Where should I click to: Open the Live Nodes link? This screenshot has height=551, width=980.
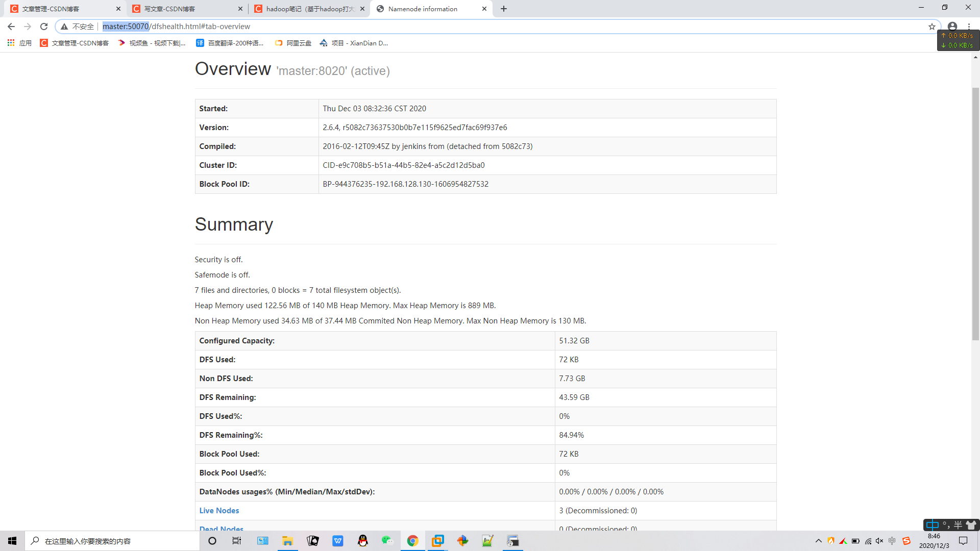219,511
